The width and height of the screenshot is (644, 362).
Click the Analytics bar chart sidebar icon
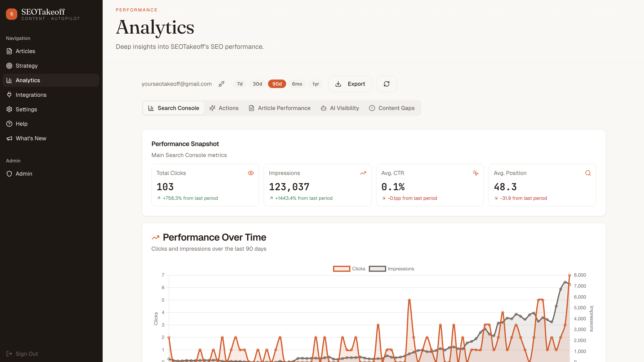coord(9,80)
